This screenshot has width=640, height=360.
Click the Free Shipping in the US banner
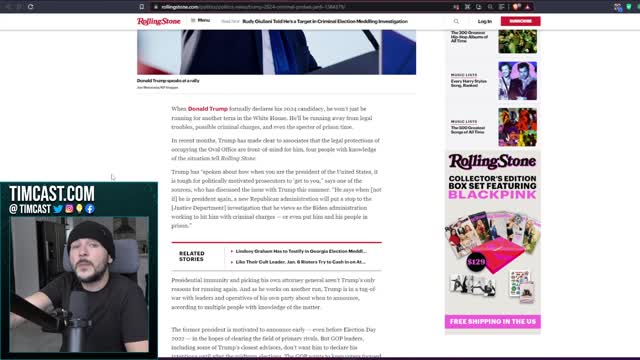pyautogui.click(x=493, y=322)
